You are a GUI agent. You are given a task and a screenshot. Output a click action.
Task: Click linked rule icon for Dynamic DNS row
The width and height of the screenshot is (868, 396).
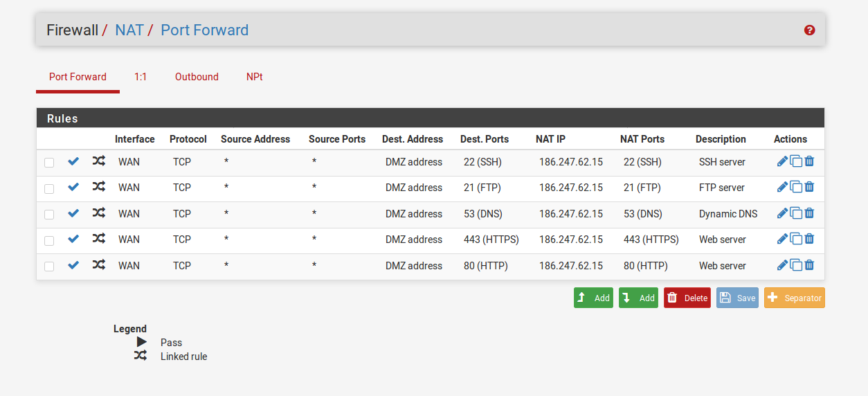click(x=99, y=213)
